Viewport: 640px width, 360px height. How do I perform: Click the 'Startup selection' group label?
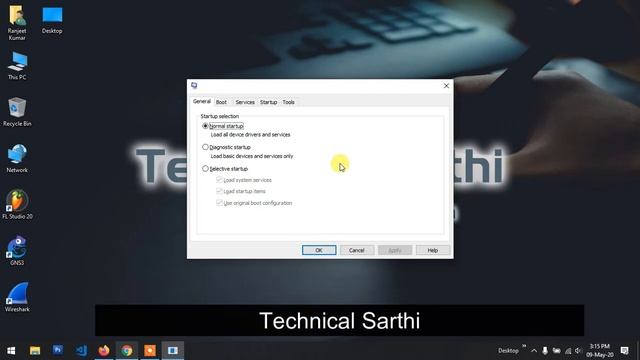220,116
